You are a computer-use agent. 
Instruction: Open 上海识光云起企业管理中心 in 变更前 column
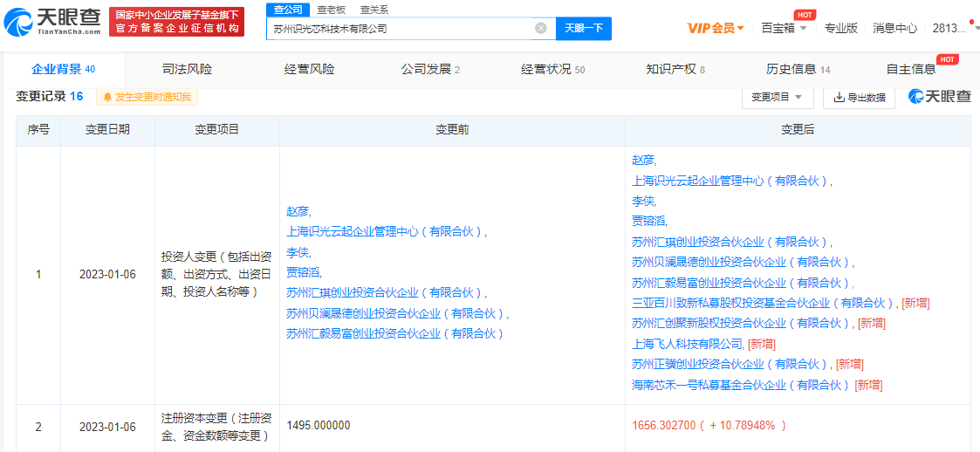(385, 232)
